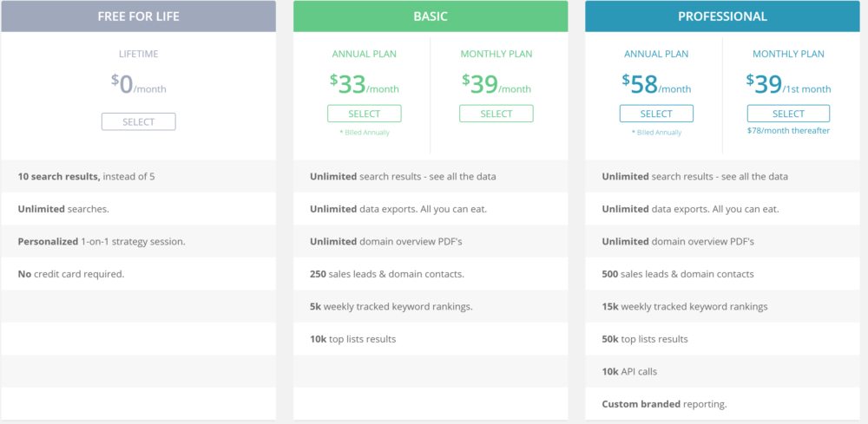Click the $58/month Professional annual price
This screenshot has width=868, height=424.
(x=656, y=85)
